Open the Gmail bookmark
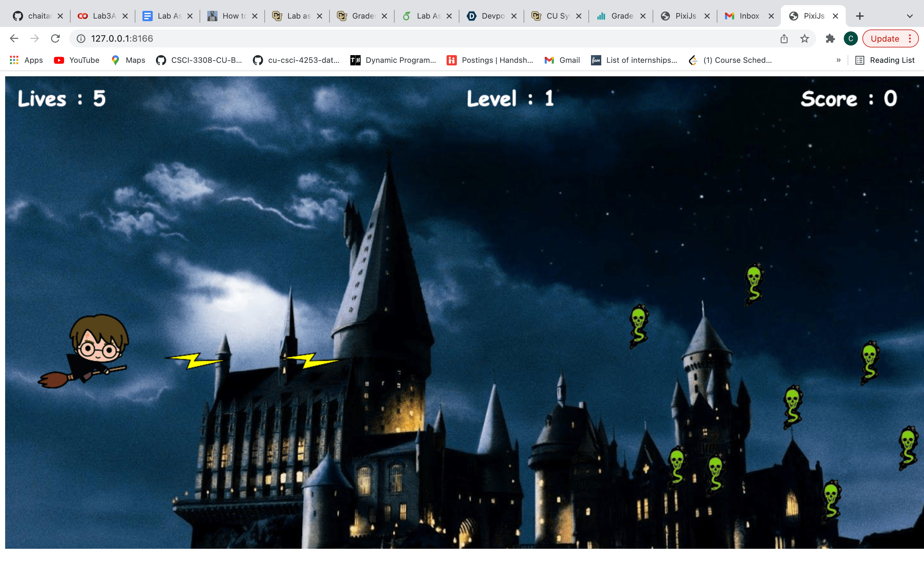The width and height of the screenshot is (924, 577). click(562, 60)
